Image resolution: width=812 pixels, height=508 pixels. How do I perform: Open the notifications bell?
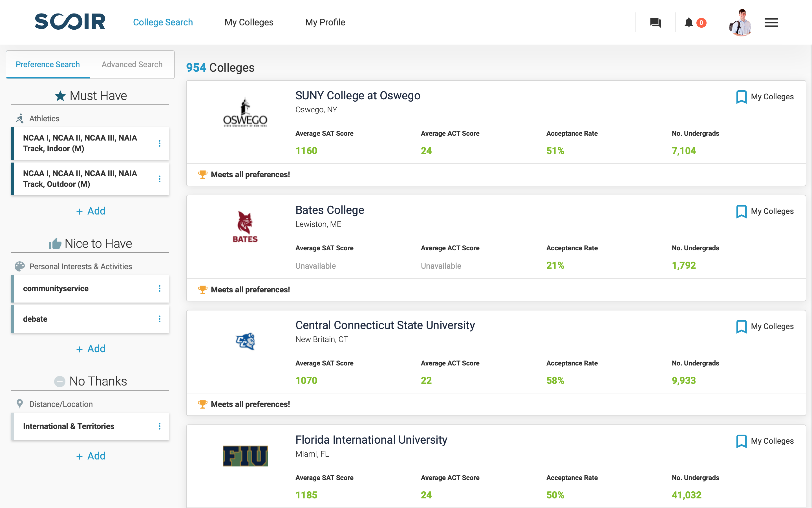coord(689,23)
